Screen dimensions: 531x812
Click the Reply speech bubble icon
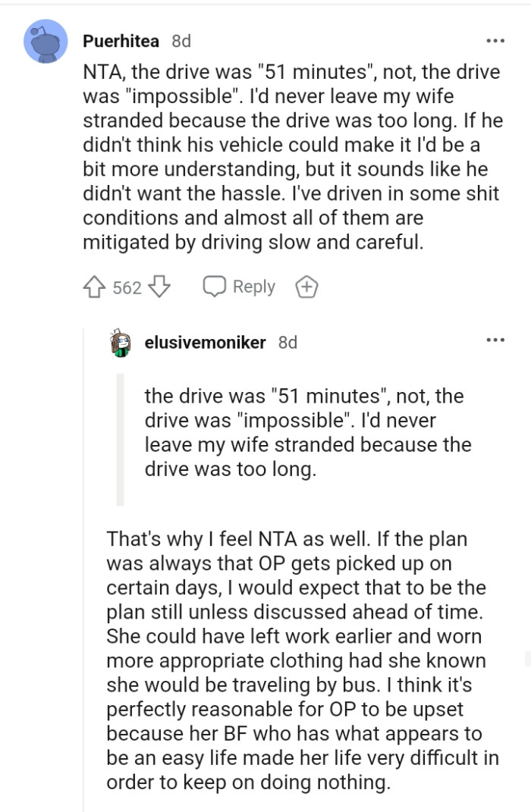215,286
